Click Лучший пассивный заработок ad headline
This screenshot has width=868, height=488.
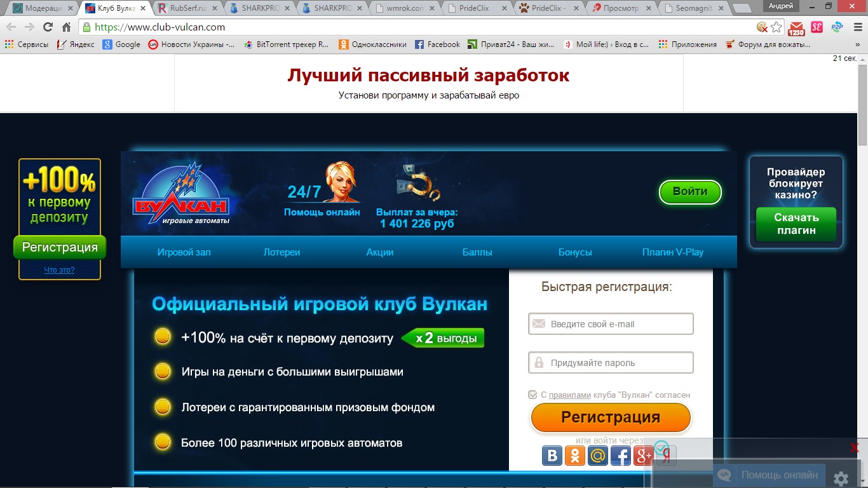click(428, 75)
